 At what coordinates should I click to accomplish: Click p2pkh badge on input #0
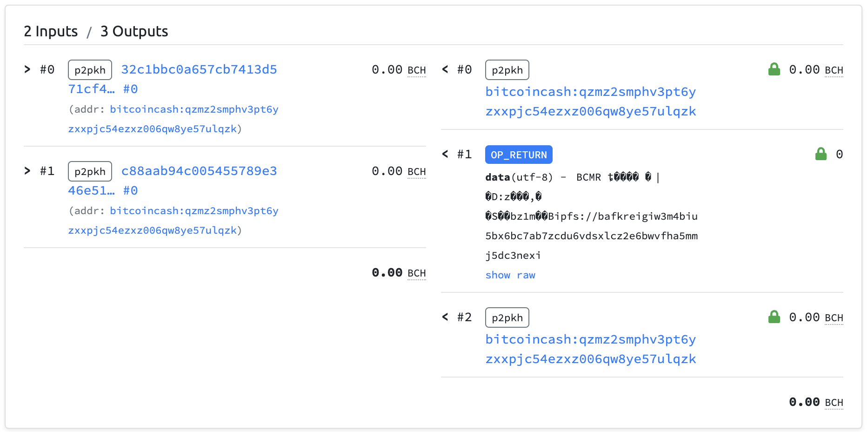pyautogui.click(x=90, y=70)
